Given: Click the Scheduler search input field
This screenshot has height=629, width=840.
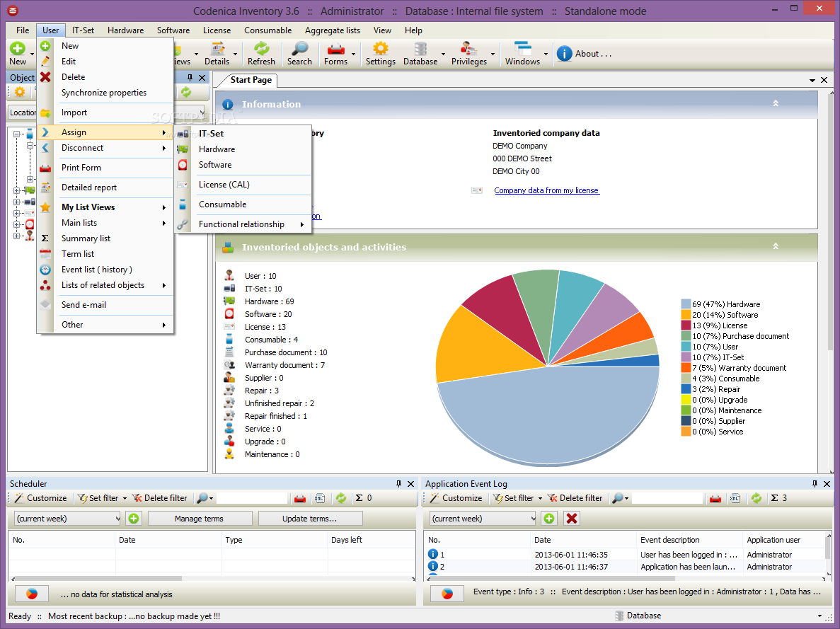Looking at the screenshot, I should [253, 498].
